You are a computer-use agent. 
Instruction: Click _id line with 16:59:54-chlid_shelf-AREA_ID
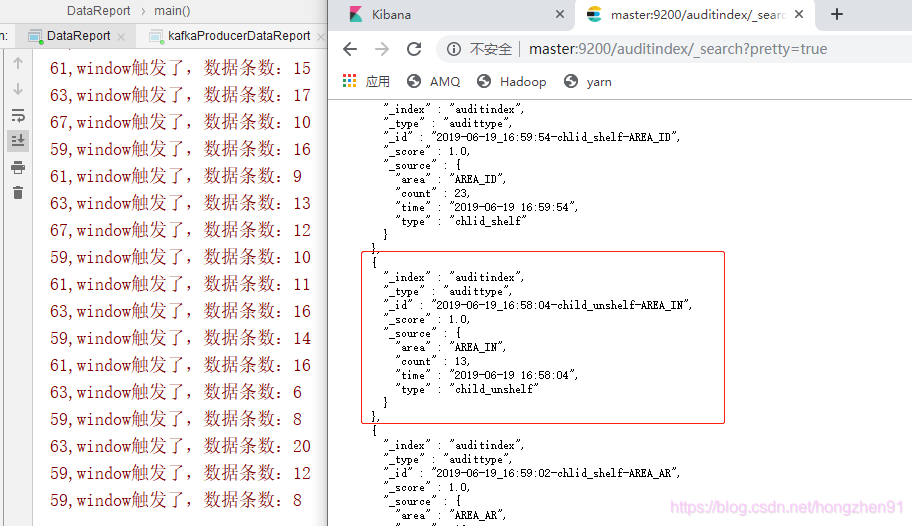pyautogui.click(x=532, y=137)
